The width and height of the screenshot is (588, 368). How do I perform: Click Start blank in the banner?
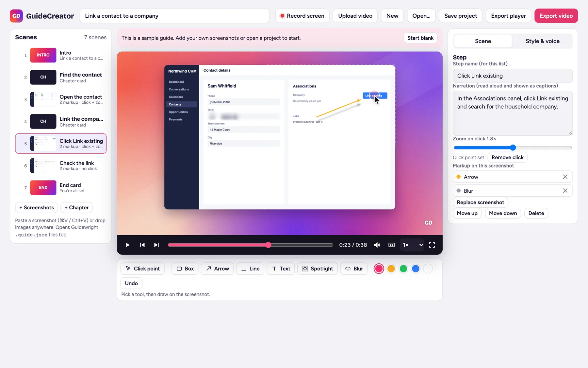pyautogui.click(x=420, y=38)
